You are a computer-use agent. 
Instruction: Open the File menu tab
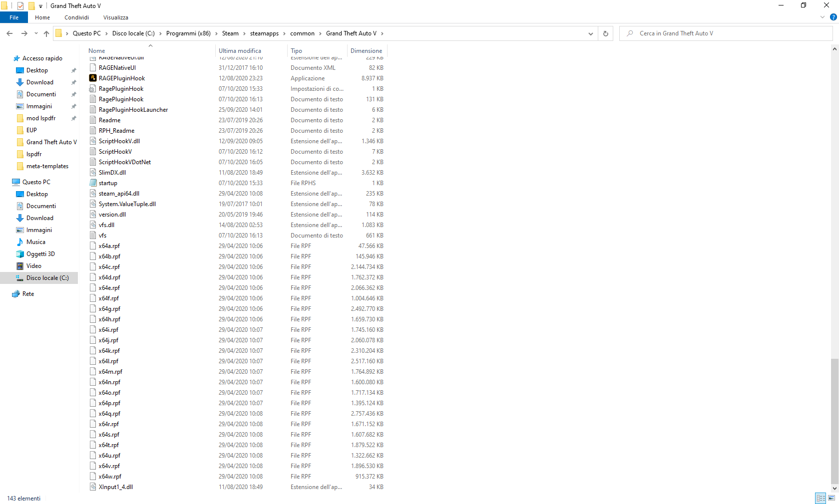pyautogui.click(x=14, y=17)
